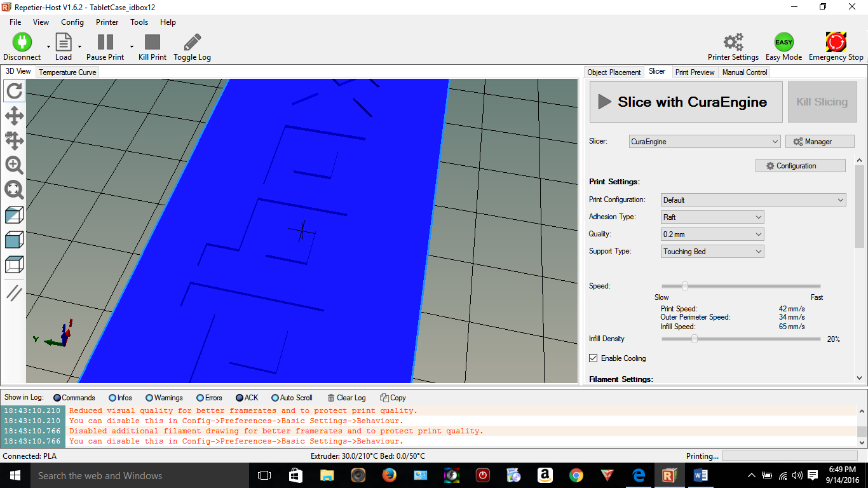The height and width of the screenshot is (488, 868).
Task: Open the Slicer selection dropdown
Action: [705, 142]
